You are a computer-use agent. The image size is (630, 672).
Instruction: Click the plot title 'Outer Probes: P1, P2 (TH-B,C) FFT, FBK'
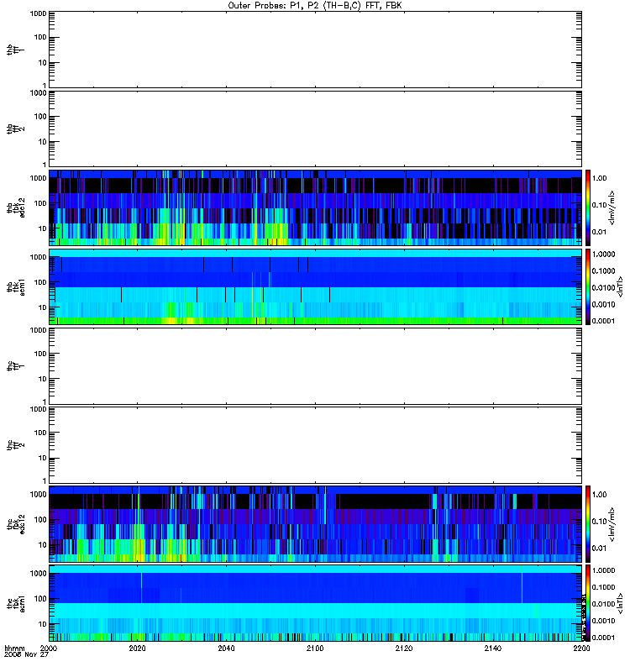click(x=315, y=6)
